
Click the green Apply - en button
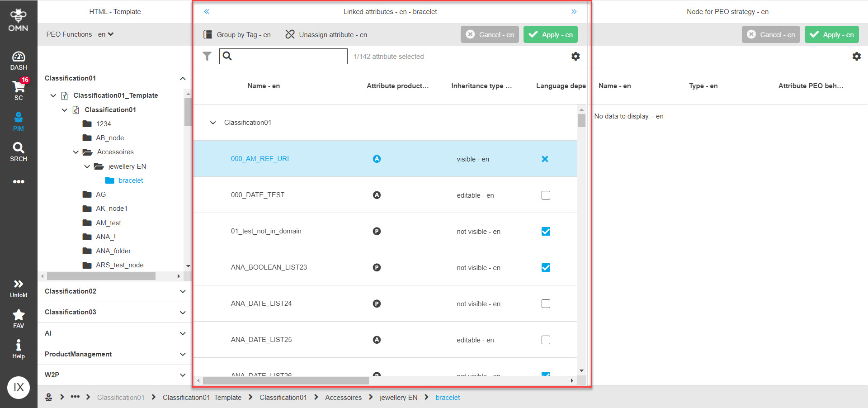pyautogui.click(x=550, y=34)
